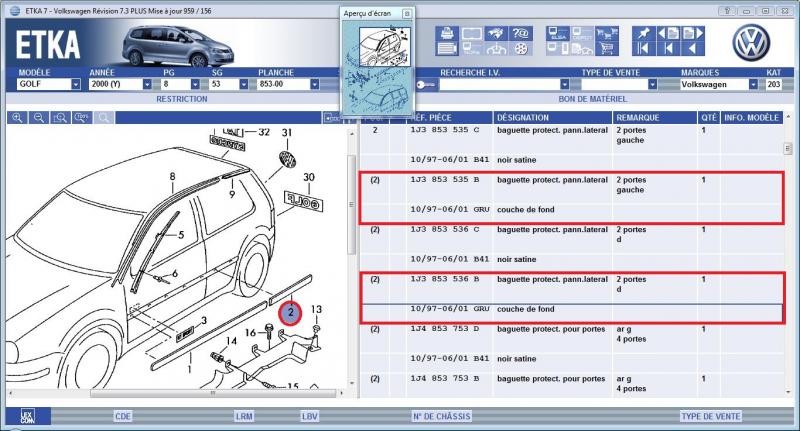
Task: Print with the printer icon
Action: click(x=447, y=33)
